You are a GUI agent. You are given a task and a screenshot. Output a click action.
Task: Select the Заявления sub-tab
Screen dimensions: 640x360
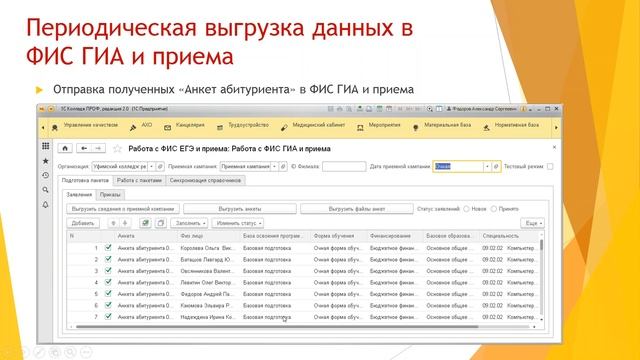tap(79, 195)
